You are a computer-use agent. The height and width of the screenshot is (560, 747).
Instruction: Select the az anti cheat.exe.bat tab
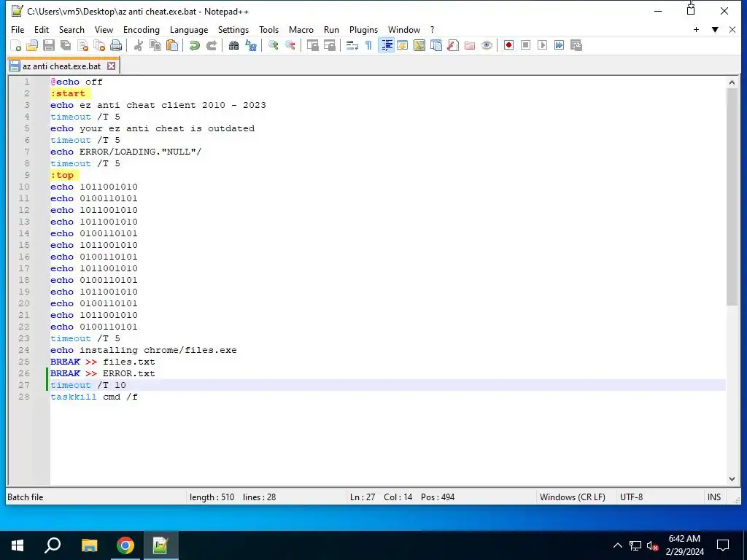click(x=62, y=66)
